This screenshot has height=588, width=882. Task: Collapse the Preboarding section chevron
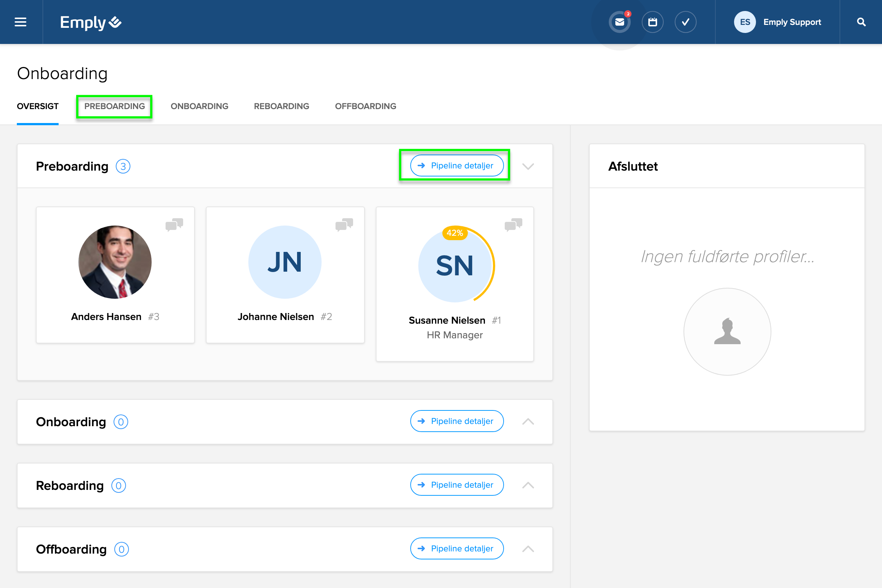pyautogui.click(x=528, y=166)
